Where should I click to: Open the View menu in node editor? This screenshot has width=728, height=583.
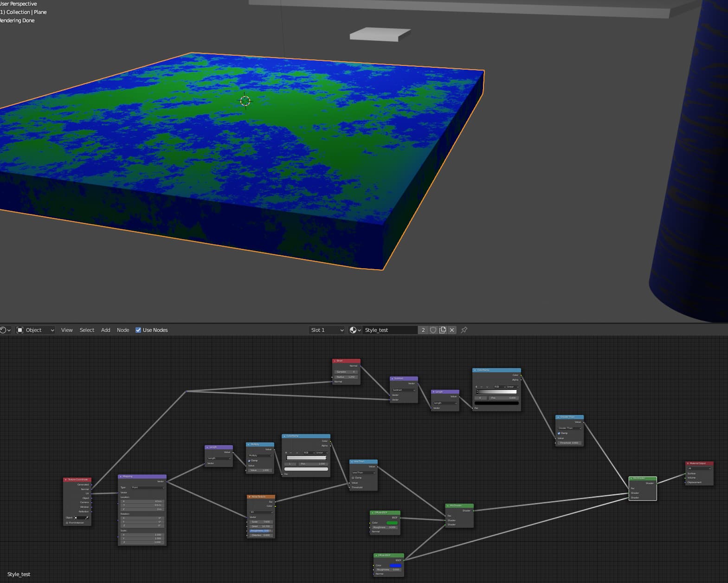click(x=67, y=330)
